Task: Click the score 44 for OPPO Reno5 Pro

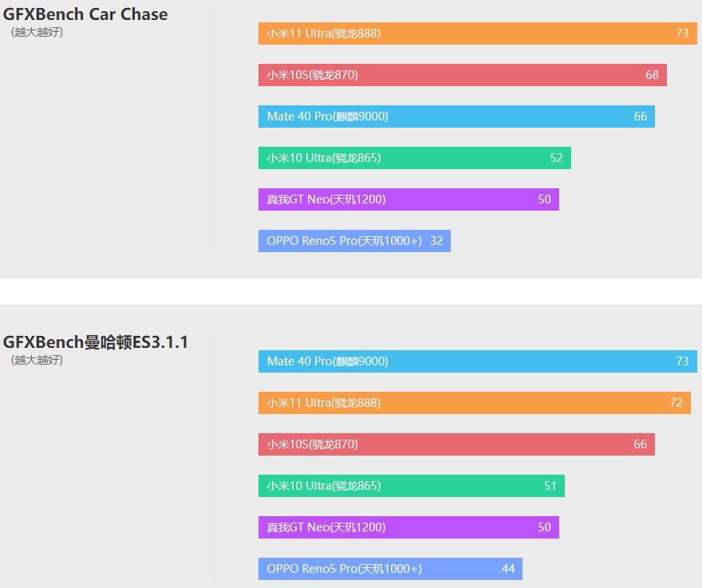Action: pos(508,569)
